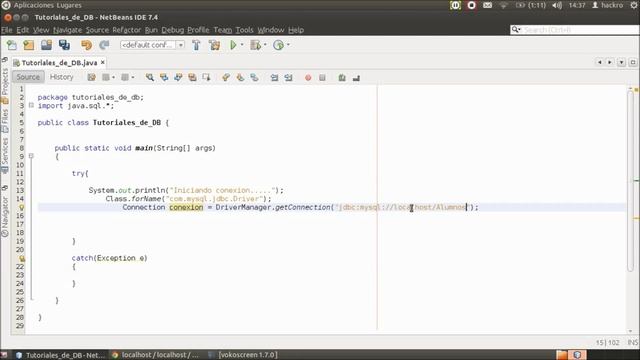This screenshot has width=640, height=360.
Task: Click the warning glyph beside catch line
Action: coord(22,258)
